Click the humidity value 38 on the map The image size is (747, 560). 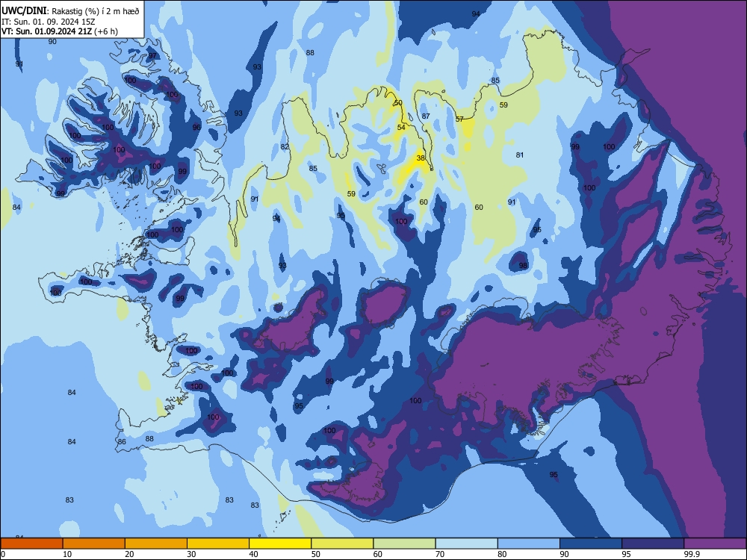pyautogui.click(x=421, y=158)
